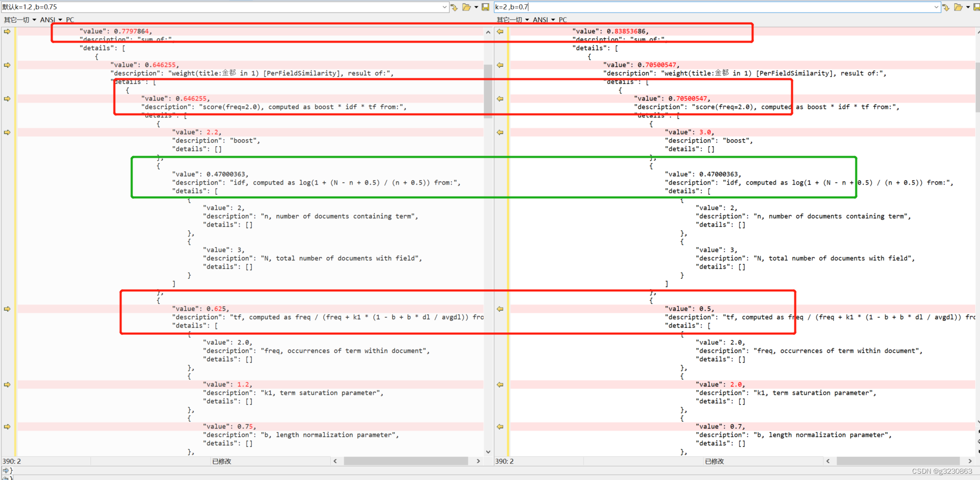Image resolution: width=980 pixels, height=480 pixels.
Task: Click left pane 'n, number of documents containing term'
Action: (311, 217)
